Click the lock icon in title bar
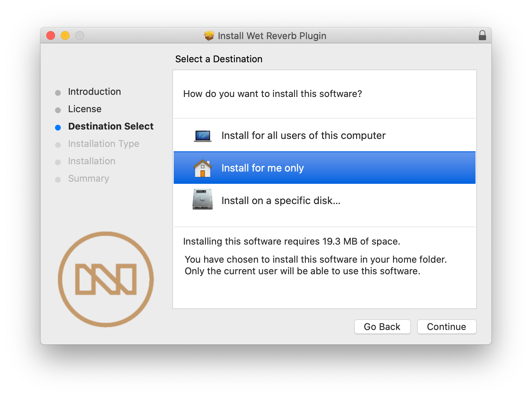Screen dimensions: 532x398 click(482, 35)
